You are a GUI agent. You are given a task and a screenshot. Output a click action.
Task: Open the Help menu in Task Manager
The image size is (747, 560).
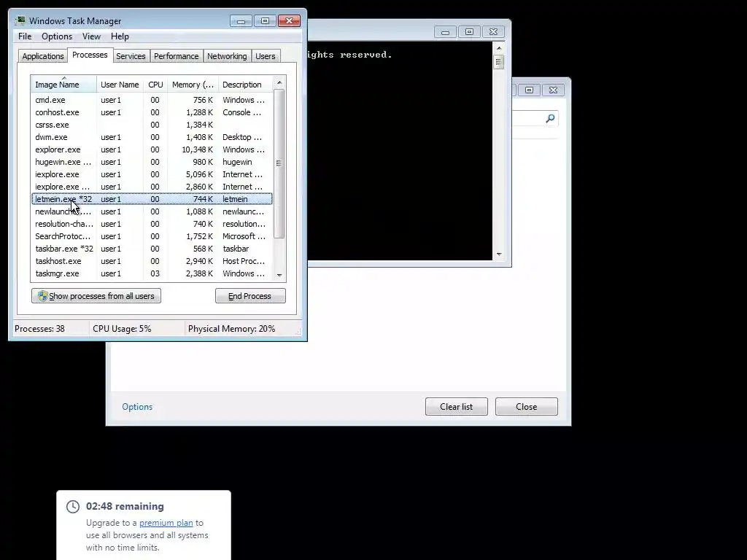(120, 36)
